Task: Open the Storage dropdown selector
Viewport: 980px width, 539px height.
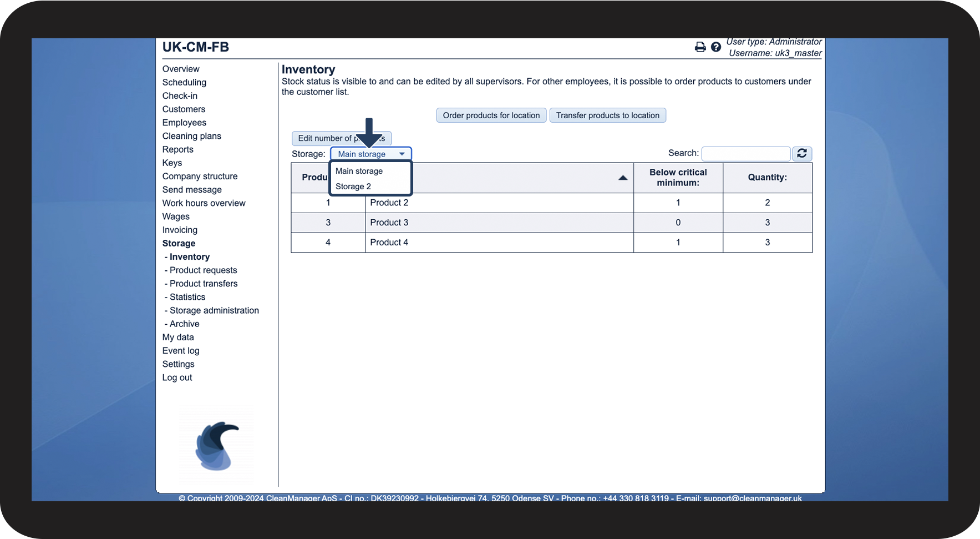Action: (371, 154)
